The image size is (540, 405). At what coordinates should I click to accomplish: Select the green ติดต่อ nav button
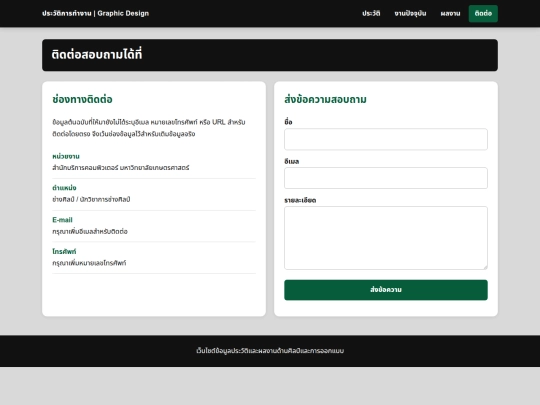(483, 13)
